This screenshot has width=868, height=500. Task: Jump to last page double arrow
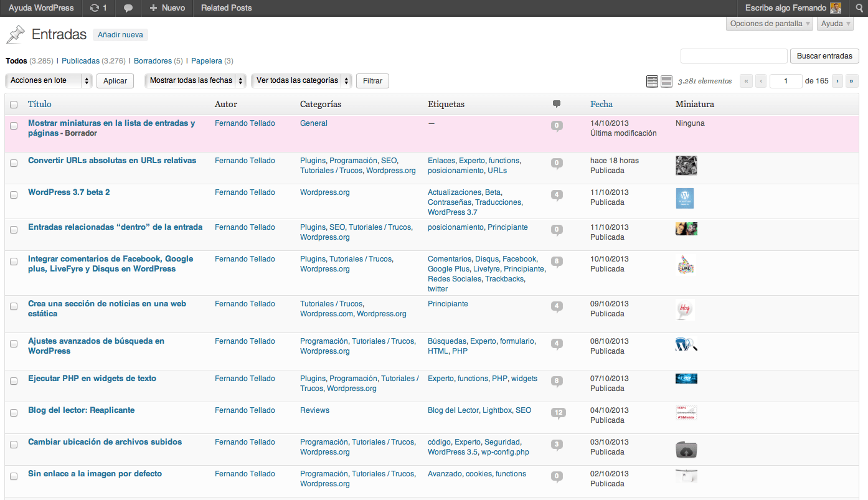click(x=852, y=81)
